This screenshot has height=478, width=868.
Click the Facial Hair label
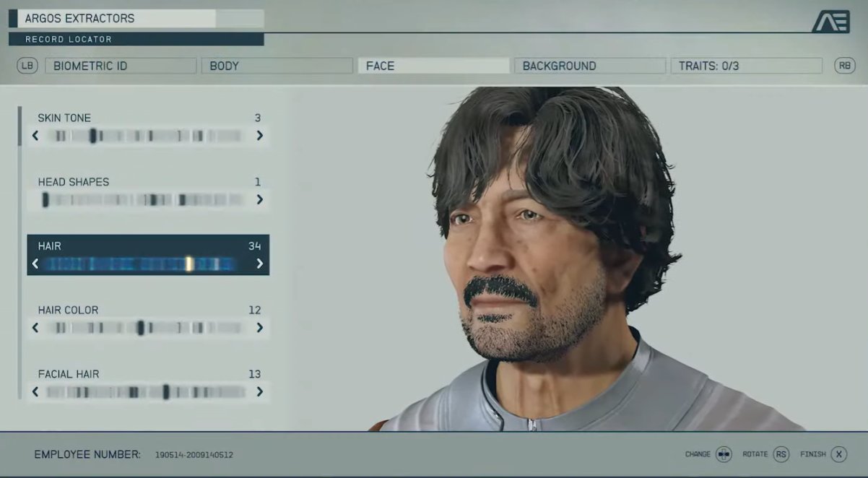tap(69, 374)
